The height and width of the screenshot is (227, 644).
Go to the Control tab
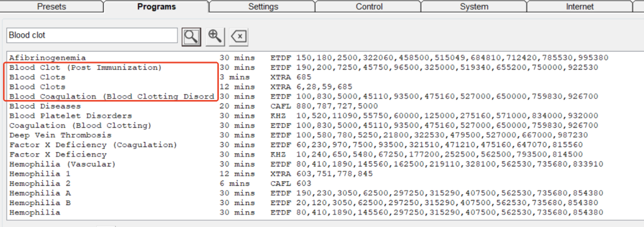pos(369,6)
